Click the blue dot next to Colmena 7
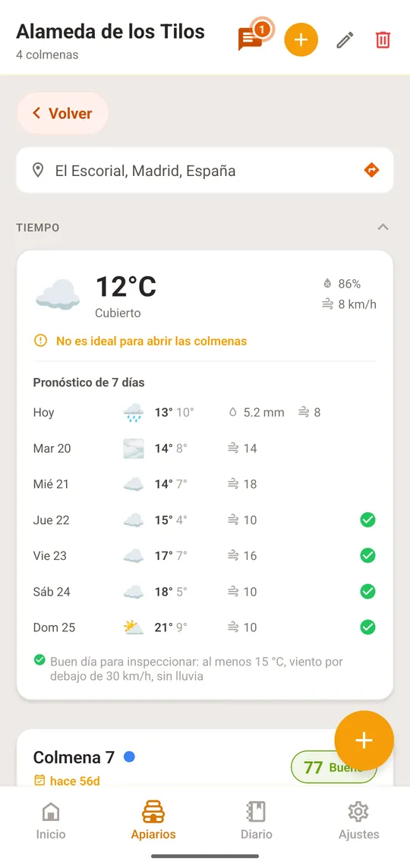Viewport: 410px width, 868px height. point(129,756)
